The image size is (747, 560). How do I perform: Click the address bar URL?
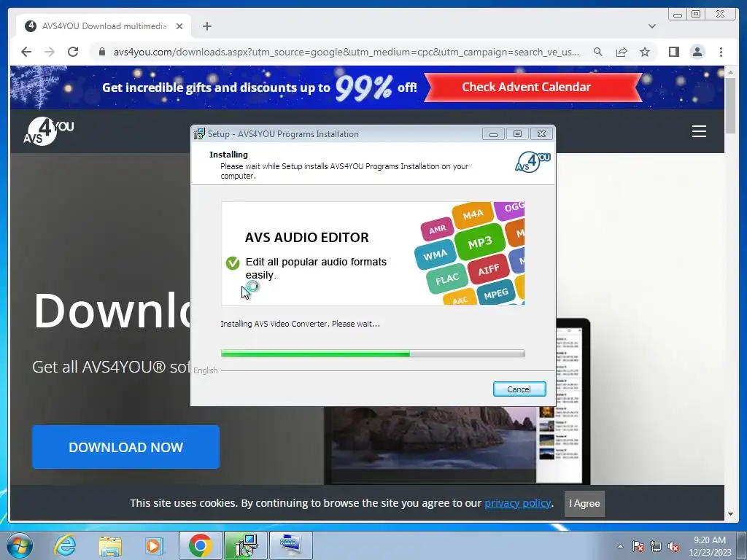[x=347, y=52]
